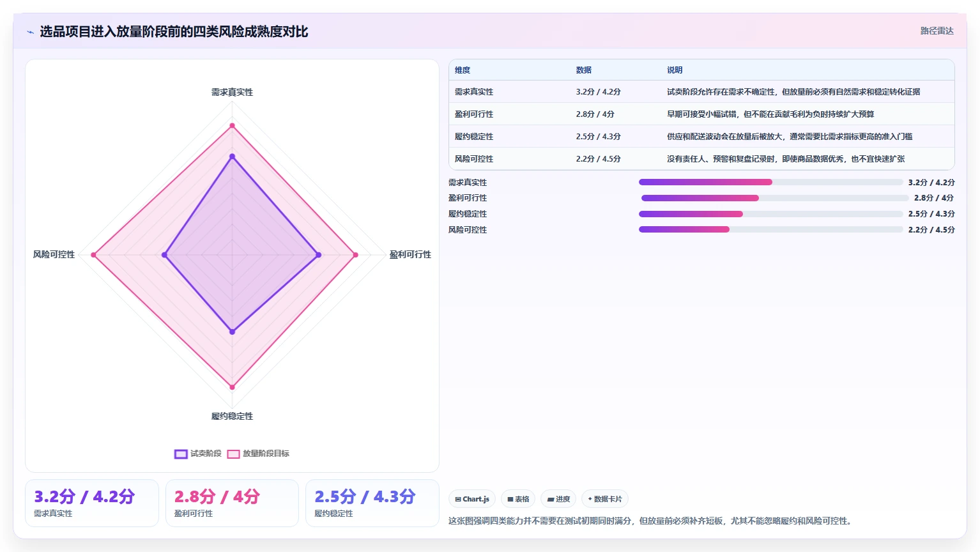Click table value 2.2分 / 4.5分
The height and width of the screenshot is (552, 980).
click(599, 159)
